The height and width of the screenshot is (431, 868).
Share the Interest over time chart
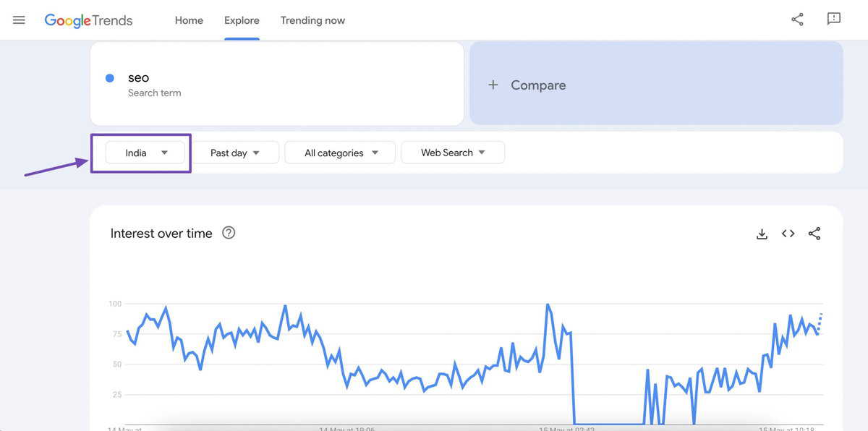pos(814,234)
